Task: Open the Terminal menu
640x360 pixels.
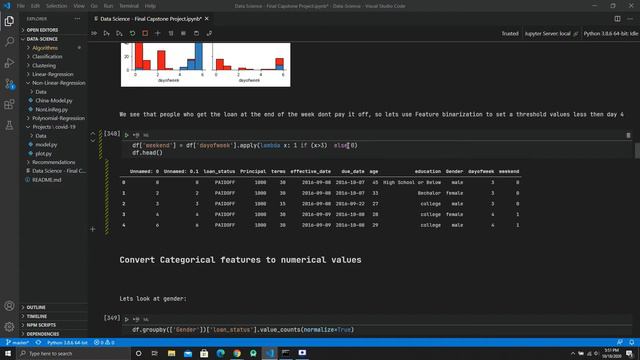Action: point(129,6)
